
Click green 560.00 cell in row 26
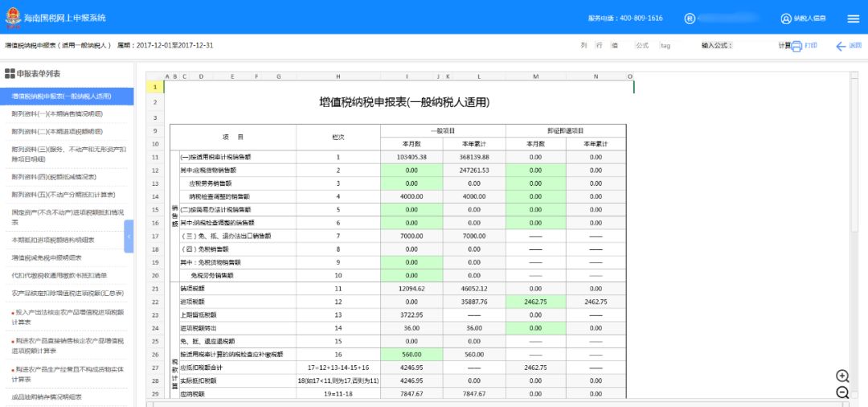pyautogui.click(x=411, y=355)
